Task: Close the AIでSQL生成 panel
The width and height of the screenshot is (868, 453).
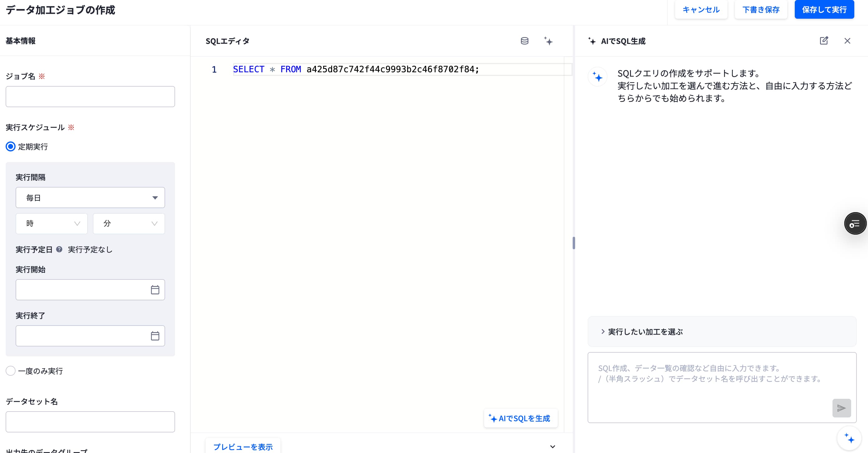Action: point(847,41)
